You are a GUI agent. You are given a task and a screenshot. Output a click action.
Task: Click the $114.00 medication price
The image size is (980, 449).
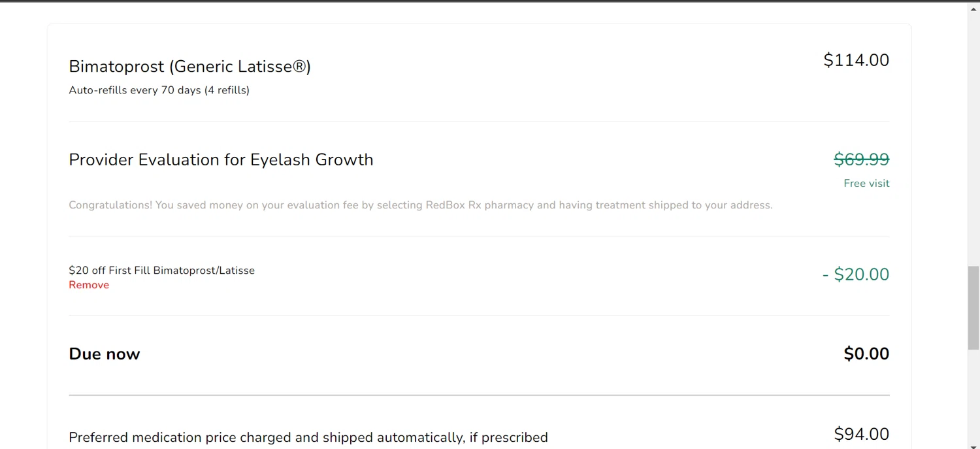856,60
